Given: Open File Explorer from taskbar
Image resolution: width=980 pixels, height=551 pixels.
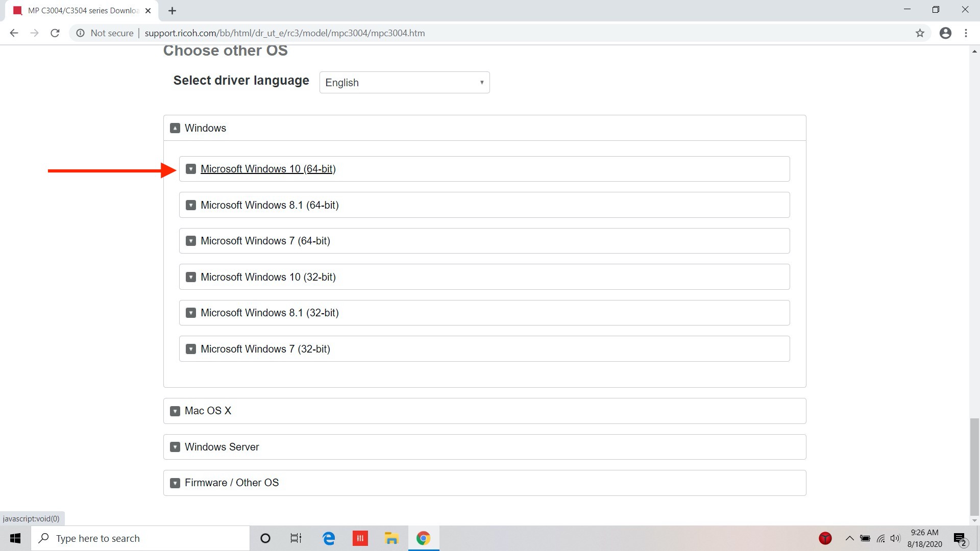Looking at the screenshot, I should tap(391, 538).
